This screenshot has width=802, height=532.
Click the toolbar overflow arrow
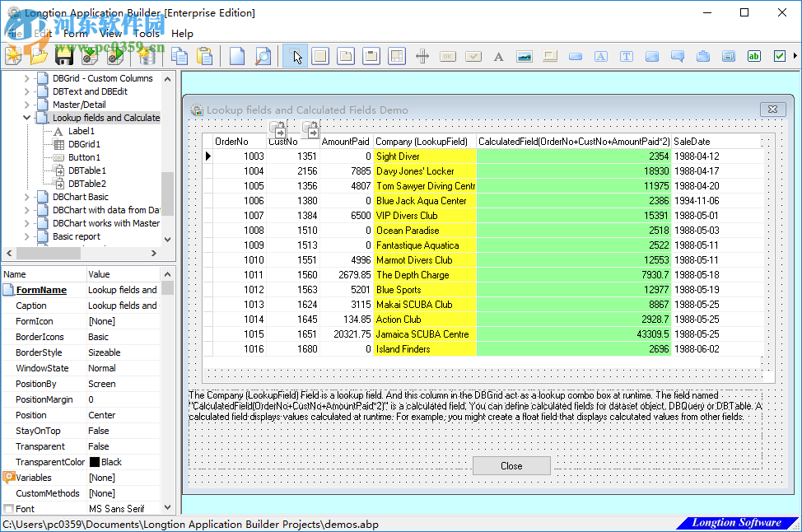[x=795, y=56]
